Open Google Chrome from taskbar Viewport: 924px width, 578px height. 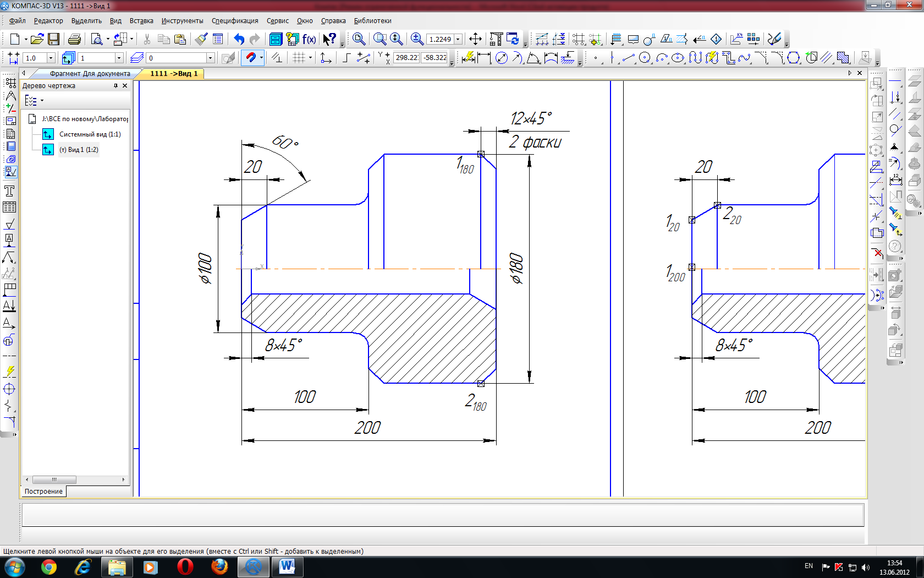pos(48,567)
